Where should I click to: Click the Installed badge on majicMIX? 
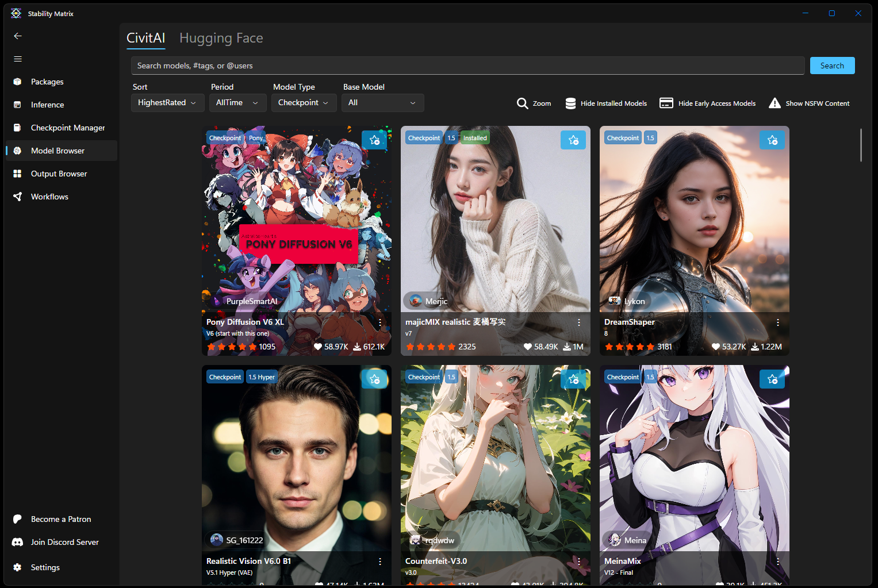475,138
